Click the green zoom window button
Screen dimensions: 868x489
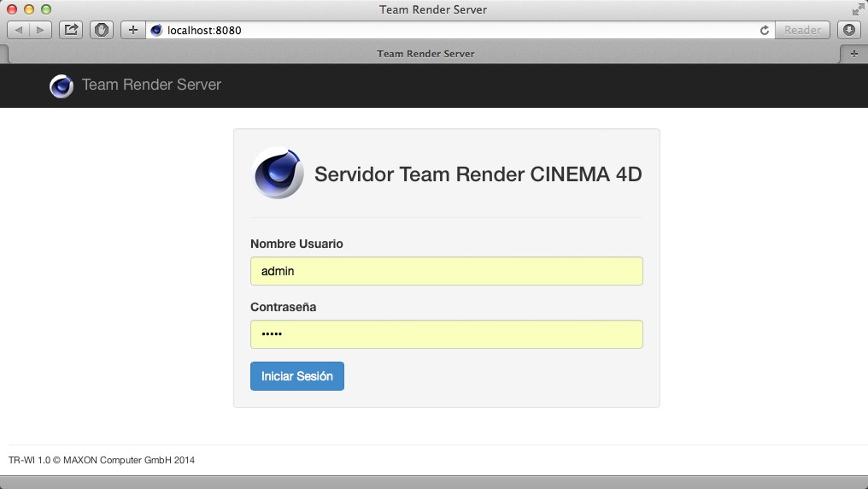(46, 9)
